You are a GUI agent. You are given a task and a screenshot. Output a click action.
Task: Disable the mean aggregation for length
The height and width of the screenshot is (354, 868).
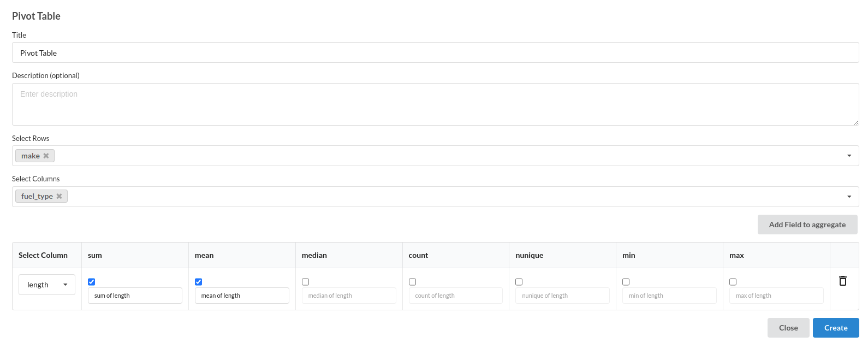pyautogui.click(x=198, y=281)
